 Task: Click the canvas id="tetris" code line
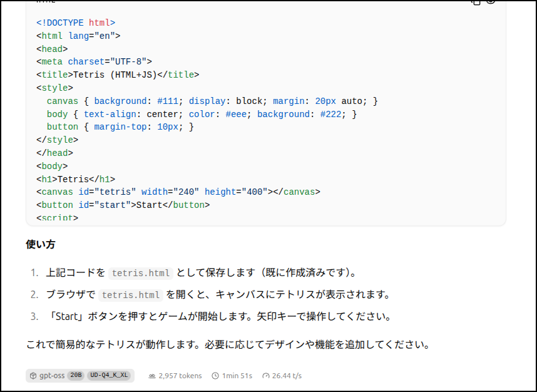tap(178, 192)
